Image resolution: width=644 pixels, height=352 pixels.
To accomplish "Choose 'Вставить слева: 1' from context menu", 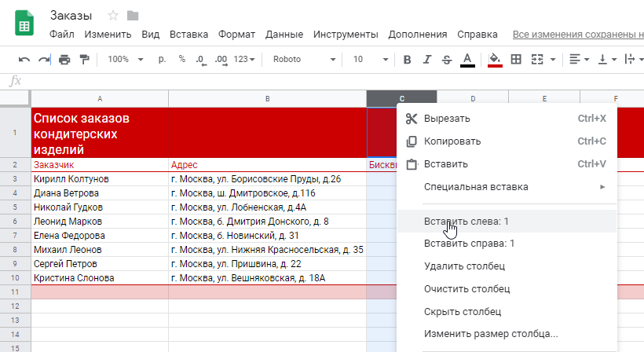I will (x=467, y=222).
